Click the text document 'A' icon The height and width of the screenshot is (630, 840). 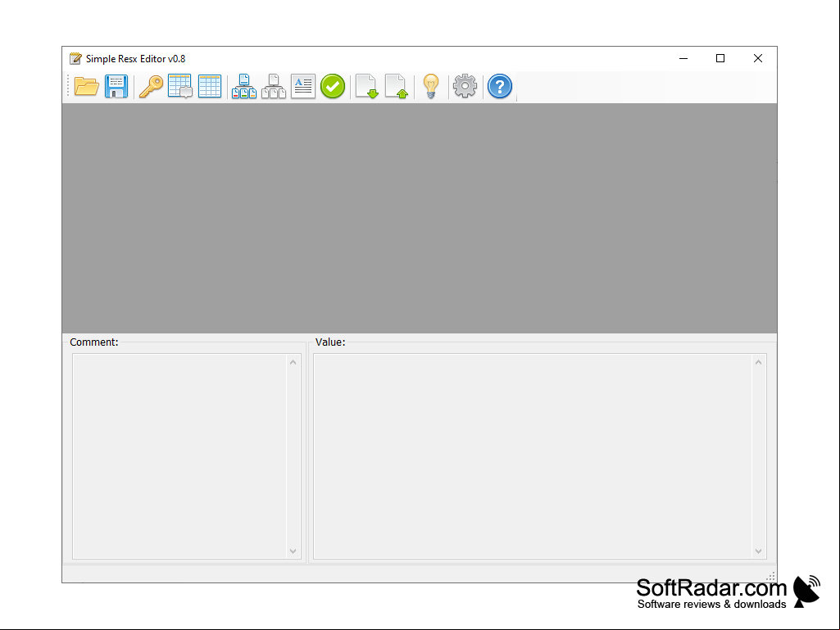pyautogui.click(x=302, y=86)
